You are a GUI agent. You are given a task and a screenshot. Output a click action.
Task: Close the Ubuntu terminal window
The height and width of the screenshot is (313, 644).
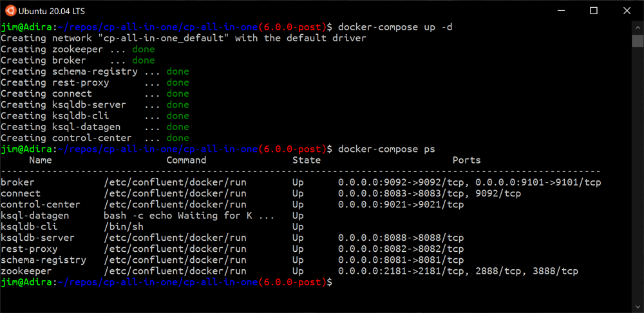pyautogui.click(x=627, y=11)
